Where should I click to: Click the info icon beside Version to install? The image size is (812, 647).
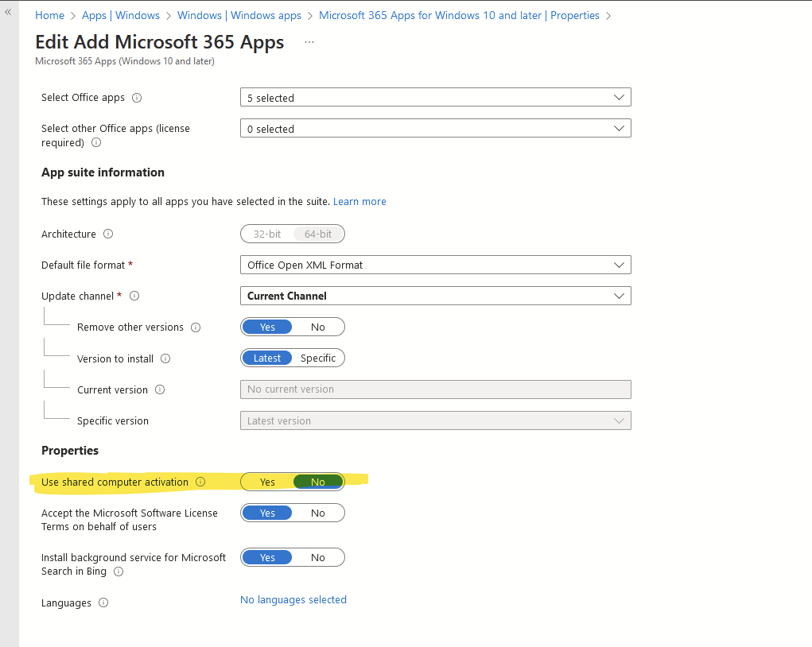tap(165, 358)
